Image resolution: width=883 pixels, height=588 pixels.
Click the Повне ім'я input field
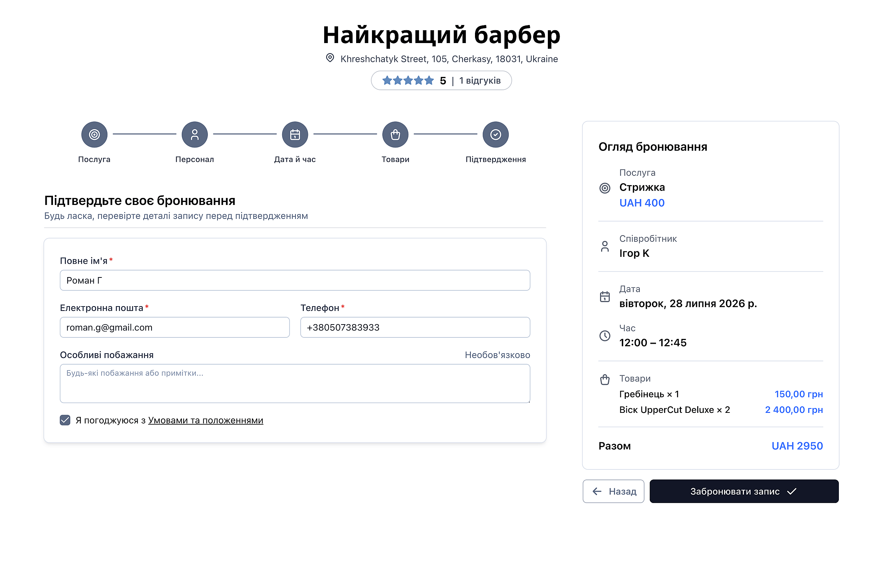295,280
